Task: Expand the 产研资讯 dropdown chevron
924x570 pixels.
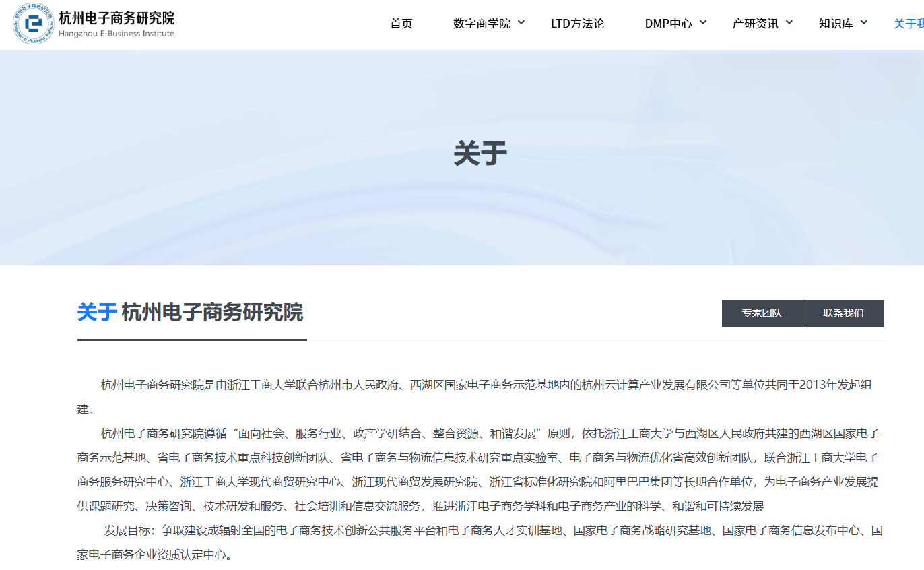Action: [789, 22]
